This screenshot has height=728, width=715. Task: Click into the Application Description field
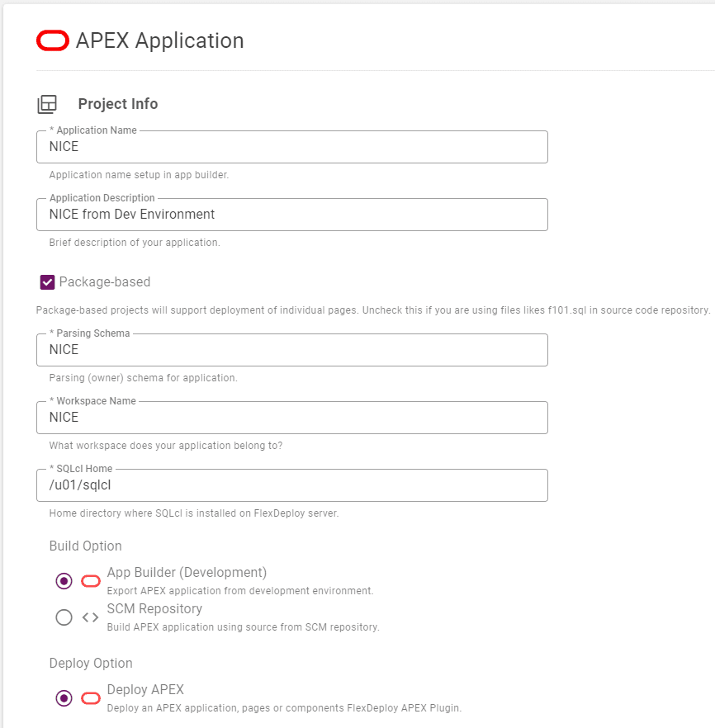pyautogui.click(x=292, y=215)
